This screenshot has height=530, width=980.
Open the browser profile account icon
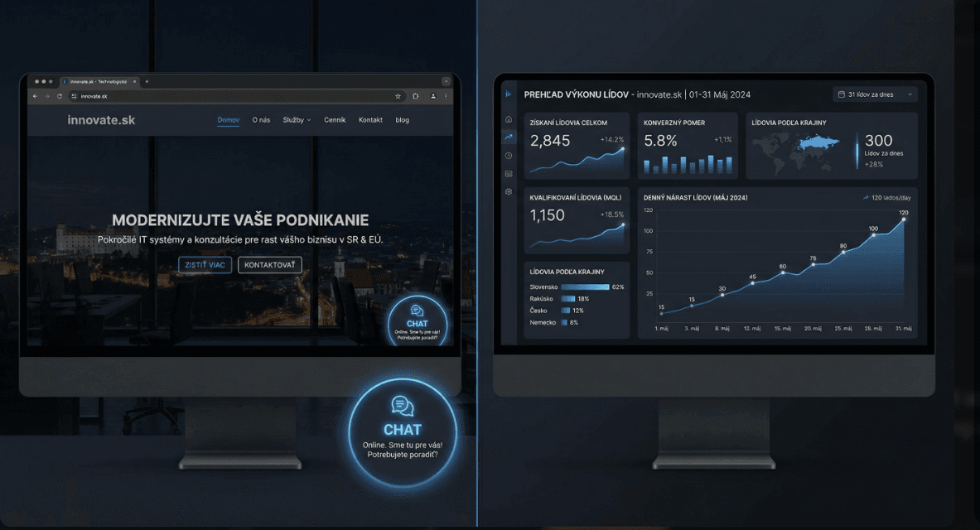[x=433, y=97]
